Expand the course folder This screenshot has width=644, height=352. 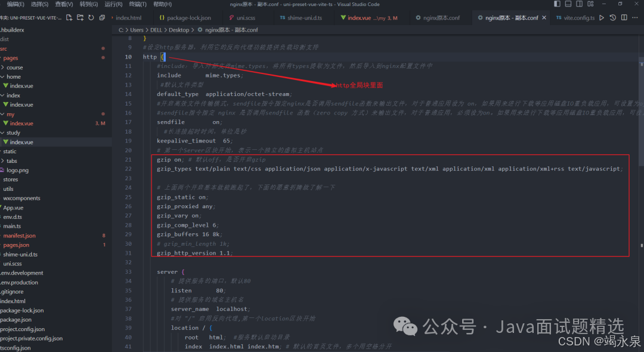pyautogui.click(x=14, y=67)
